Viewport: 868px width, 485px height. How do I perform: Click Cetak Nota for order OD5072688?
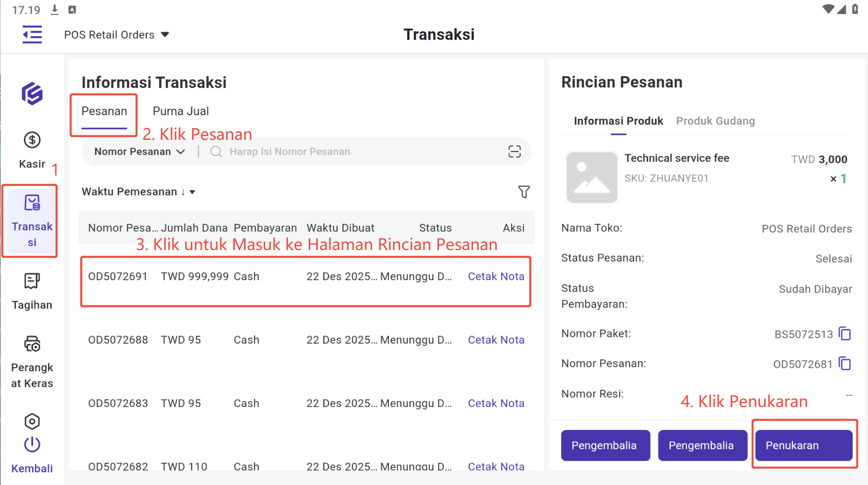pyautogui.click(x=496, y=340)
